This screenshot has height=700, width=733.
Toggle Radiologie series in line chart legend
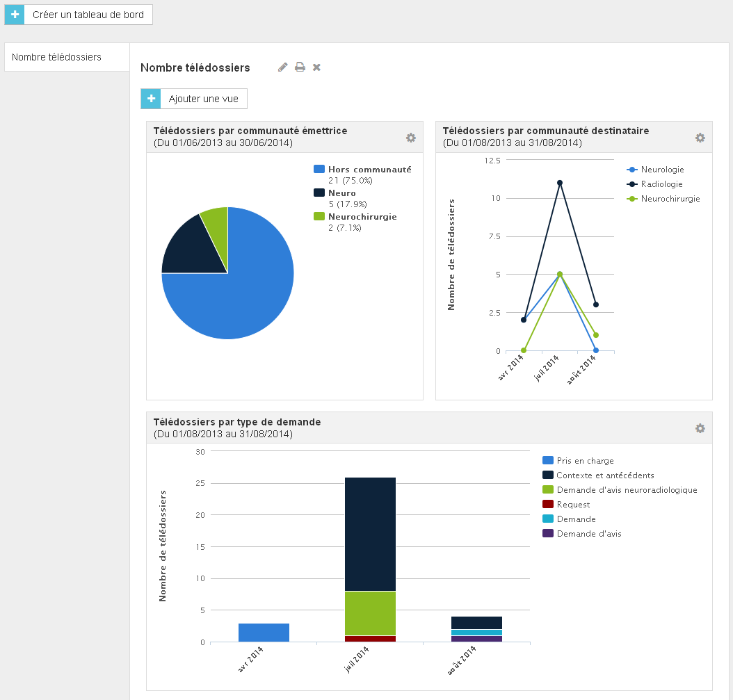coord(654,184)
